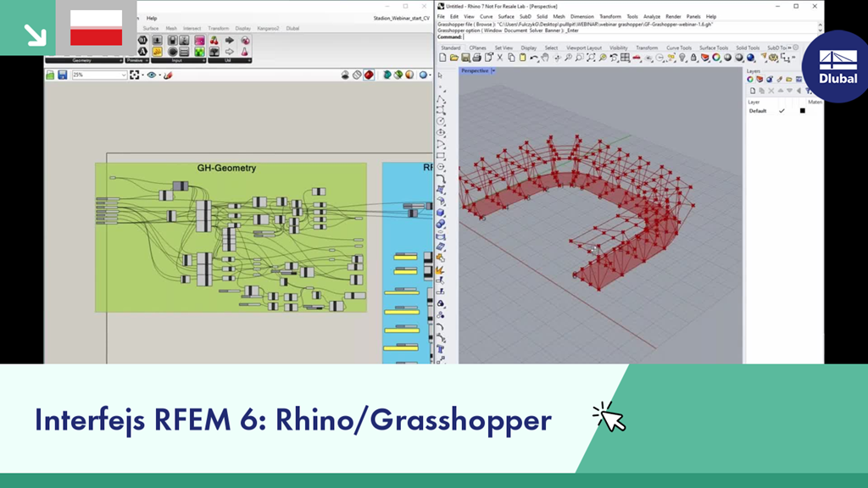
Task: Select the Circle tool in Rhino sidebar
Action: pyautogui.click(x=441, y=121)
